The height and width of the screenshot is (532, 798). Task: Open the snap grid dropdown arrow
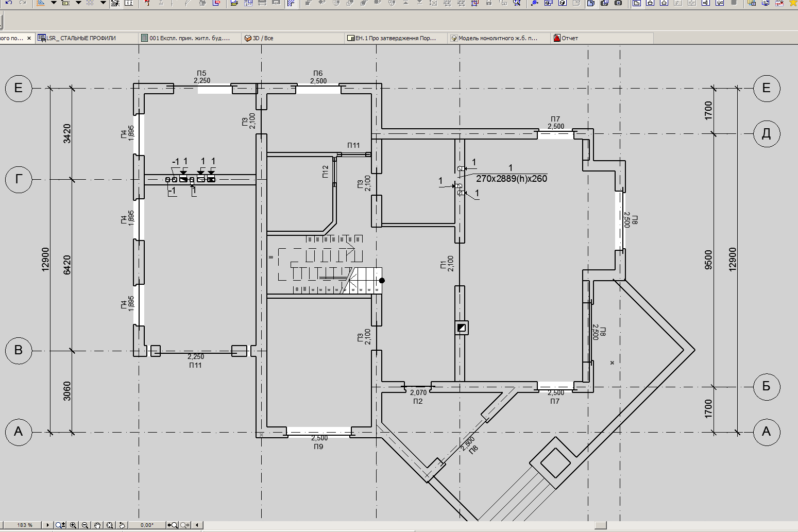78,3
